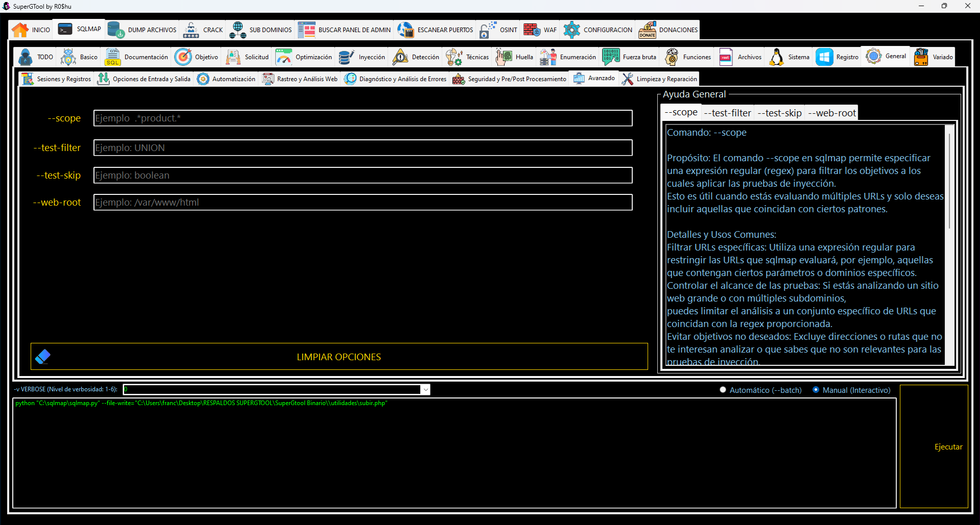
Task: Click the LIMPIAR OPCIONES button
Action: pyautogui.click(x=339, y=357)
